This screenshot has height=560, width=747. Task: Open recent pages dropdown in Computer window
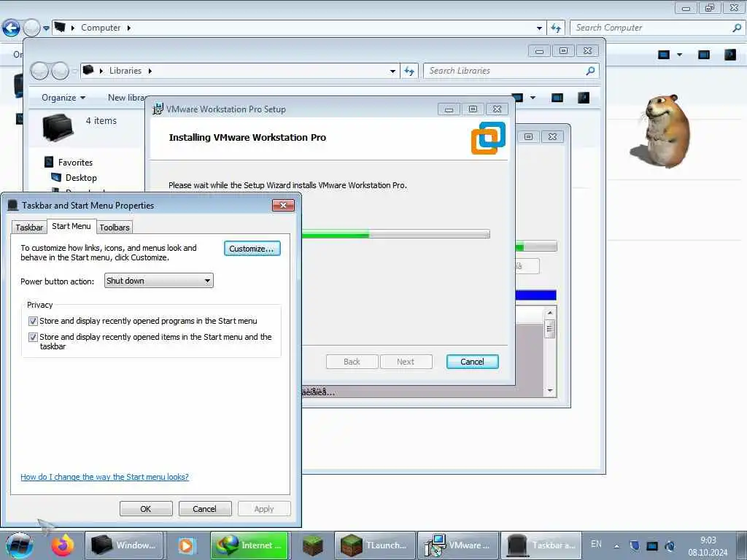coord(46,28)
